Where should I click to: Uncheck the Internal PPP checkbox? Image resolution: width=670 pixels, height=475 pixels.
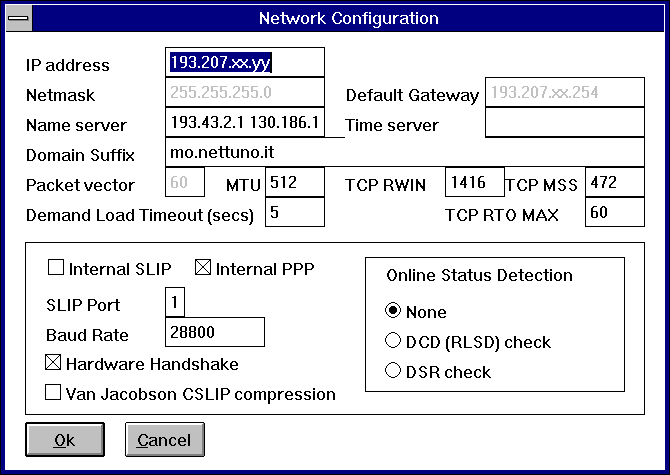coord(204,268)
